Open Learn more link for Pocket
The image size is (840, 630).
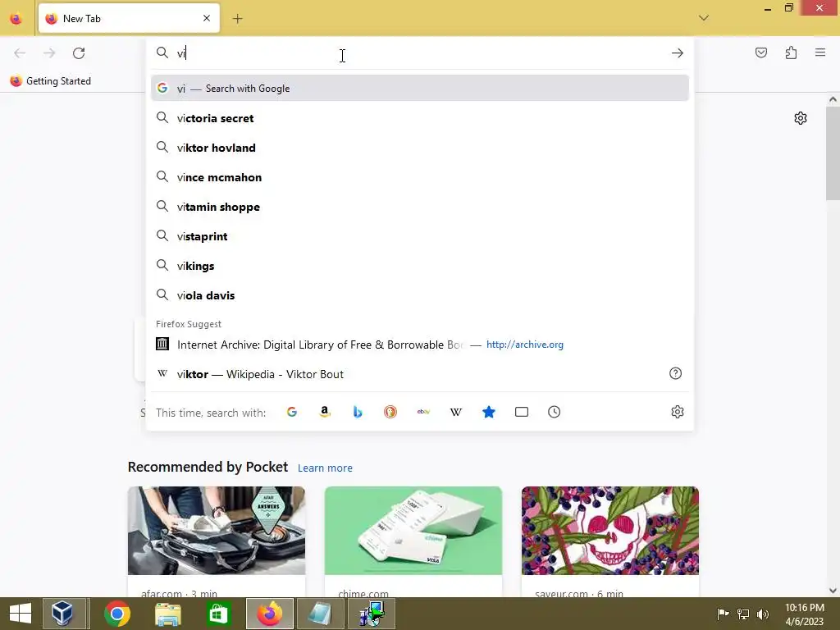click(325, 468)
